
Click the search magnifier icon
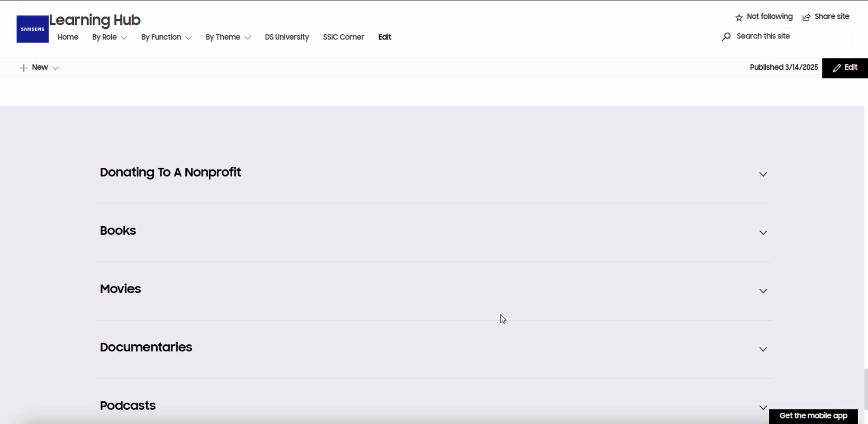tap(726, 37)
